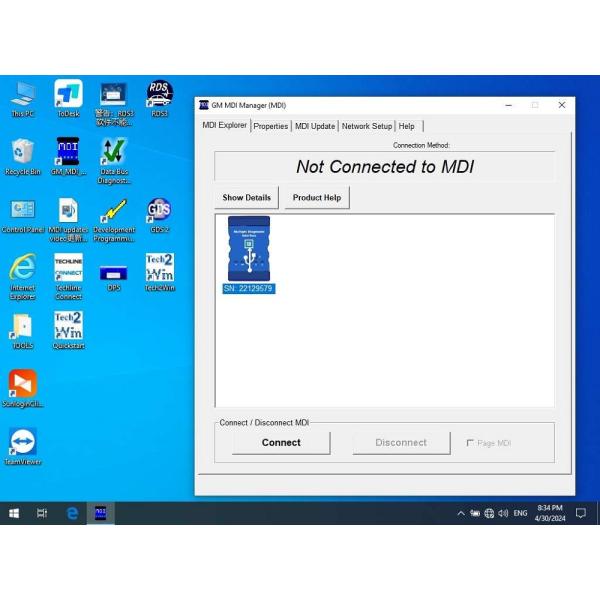Open the ToDesk desktop shortcut
The width and height of the screenshot is (600, 600).
[x=68, y=96]
